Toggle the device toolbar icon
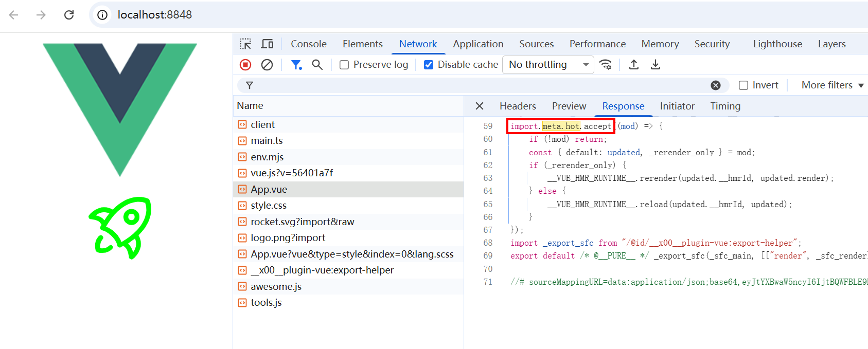 coord(267,44)
